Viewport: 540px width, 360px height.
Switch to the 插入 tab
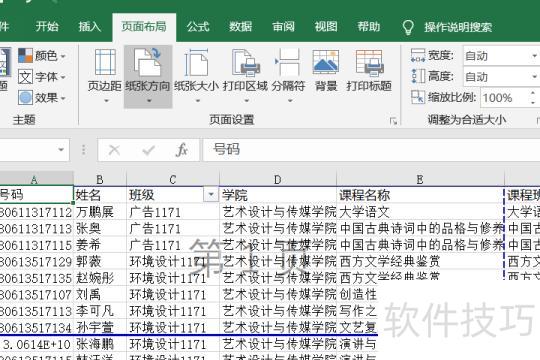90,27
